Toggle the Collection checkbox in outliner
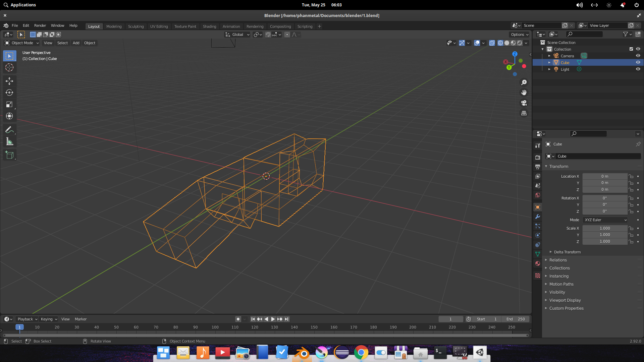This screenshot has width=644, height=362. [x=631, y=49]
